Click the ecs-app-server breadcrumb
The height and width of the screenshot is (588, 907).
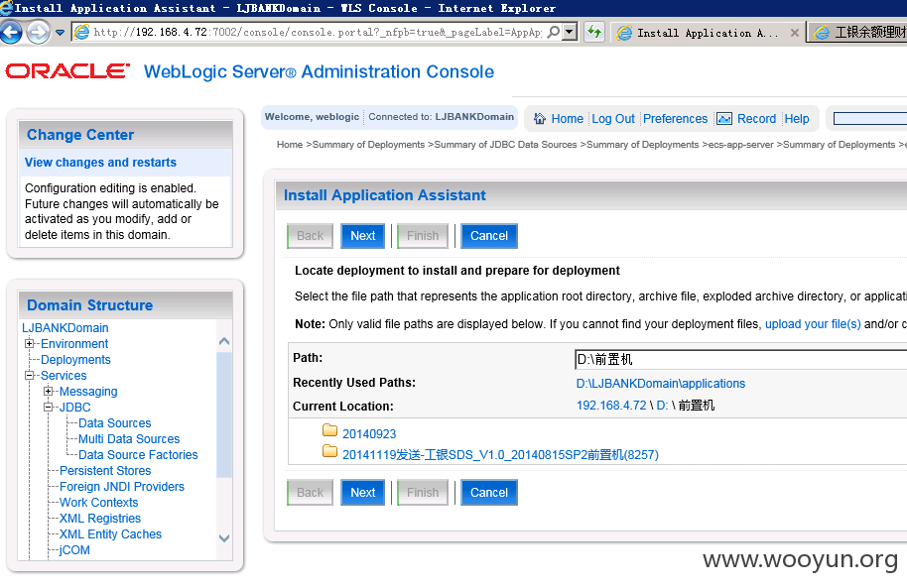[740, 145]
